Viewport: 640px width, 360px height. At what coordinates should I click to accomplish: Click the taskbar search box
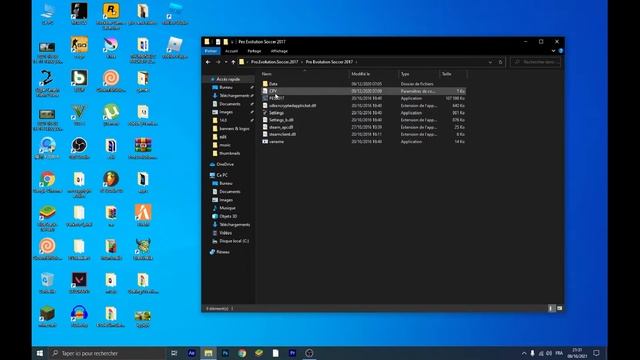[x=107, y=353]
